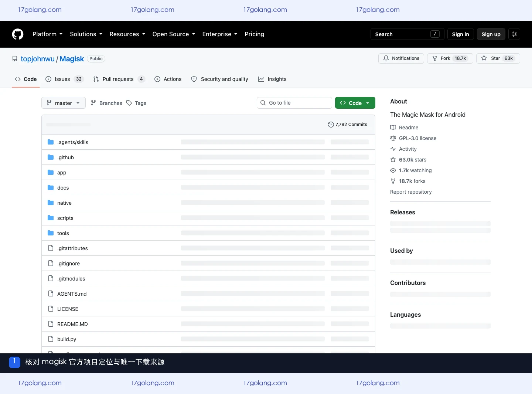Click the eye icon beside 1.7k watching
The width and height of the screenshot is (532, 394).
(x=393, y=170)
